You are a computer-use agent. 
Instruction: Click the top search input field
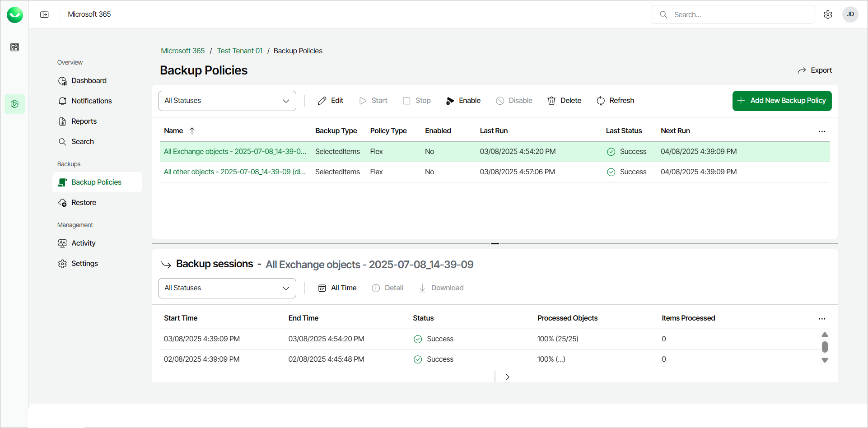pos(741,14)
